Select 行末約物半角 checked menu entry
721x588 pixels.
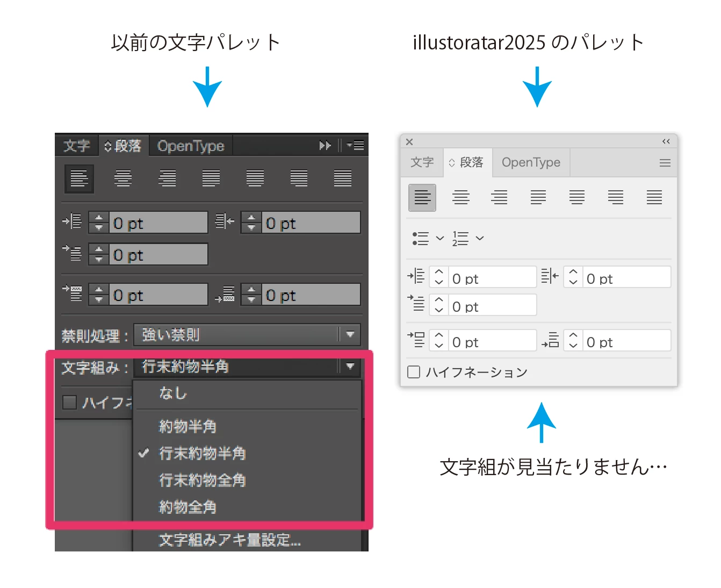pos(247,454)
